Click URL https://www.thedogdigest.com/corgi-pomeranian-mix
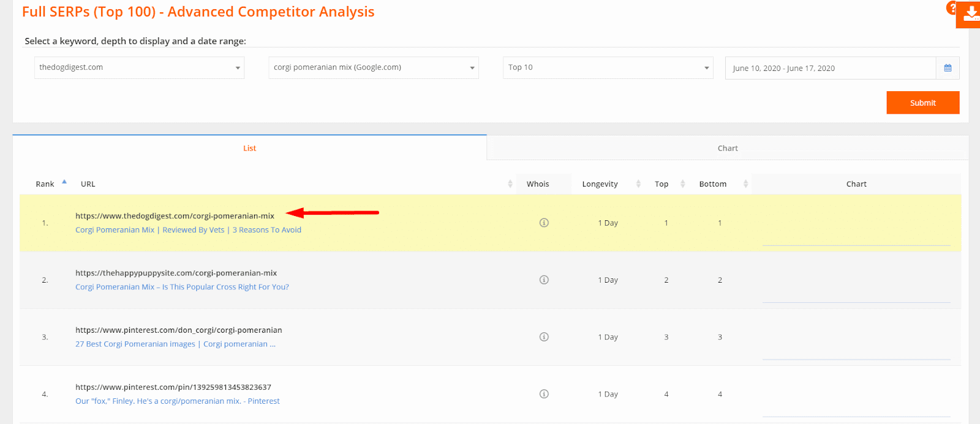 click(175, 216)
